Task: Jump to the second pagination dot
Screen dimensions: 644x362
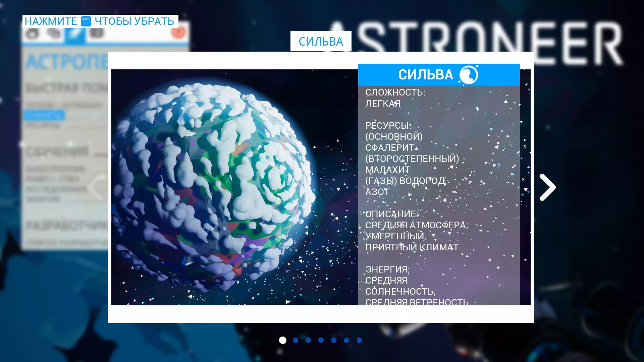Action: pos(296,340)
